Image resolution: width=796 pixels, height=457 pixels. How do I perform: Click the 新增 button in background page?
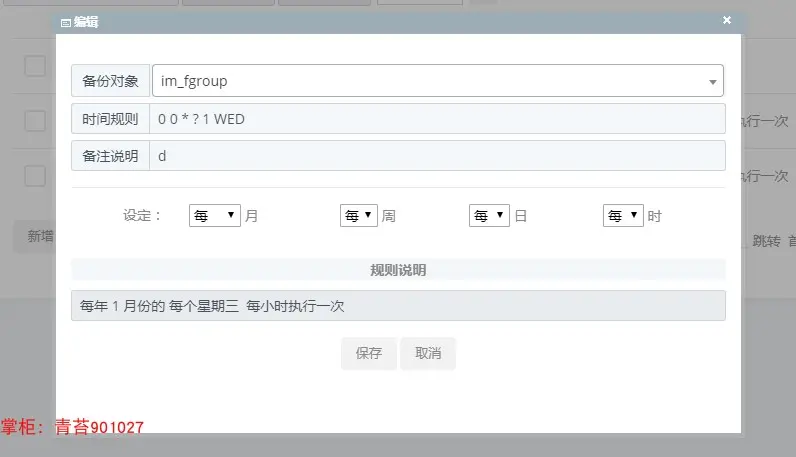pyautogui.click(x=35, y=236)
